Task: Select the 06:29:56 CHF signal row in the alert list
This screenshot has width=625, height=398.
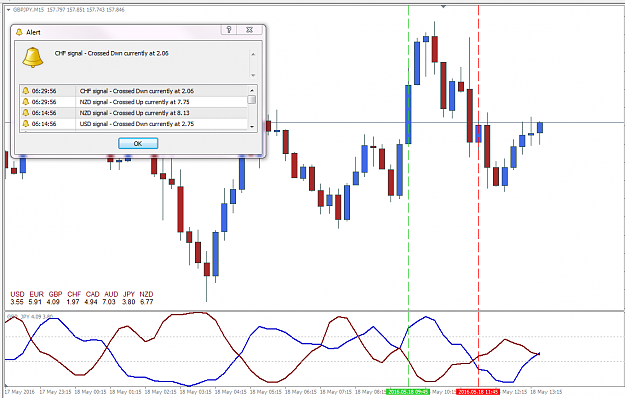Action: coord(134,91)
